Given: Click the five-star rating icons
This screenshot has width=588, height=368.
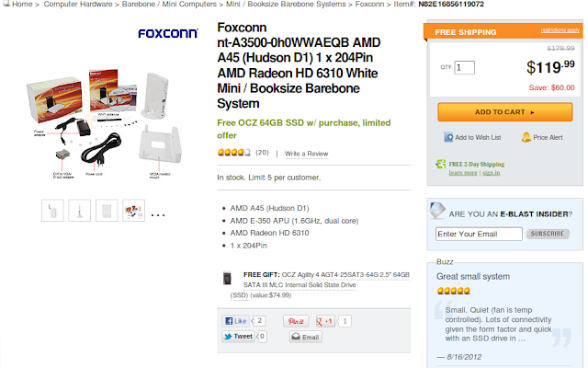Looking at the screenshot, I should [233, 152].
